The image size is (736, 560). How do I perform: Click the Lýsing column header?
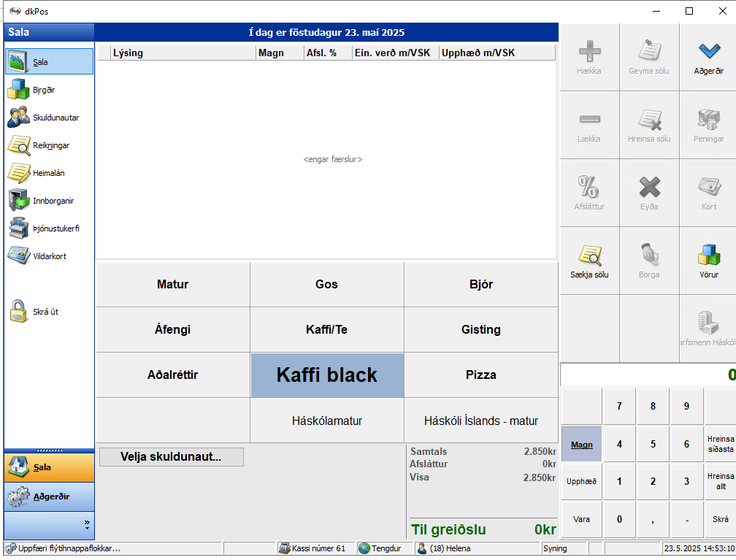point(183,53)
